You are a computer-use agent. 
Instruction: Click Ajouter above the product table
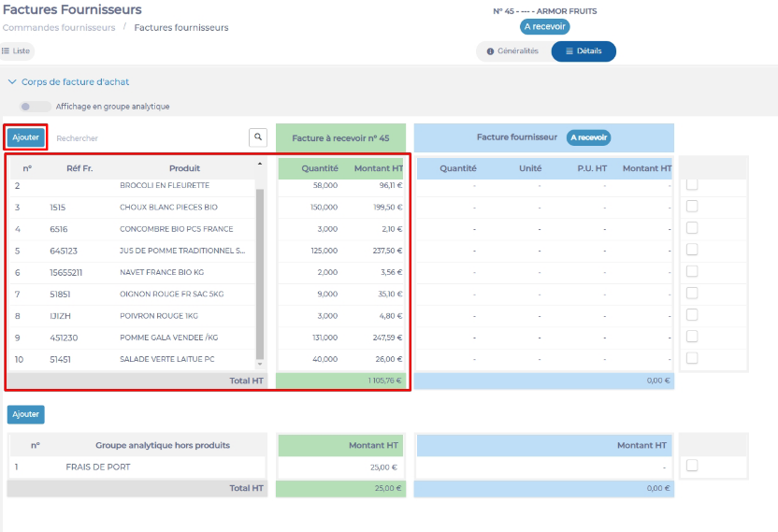[25, 137]
